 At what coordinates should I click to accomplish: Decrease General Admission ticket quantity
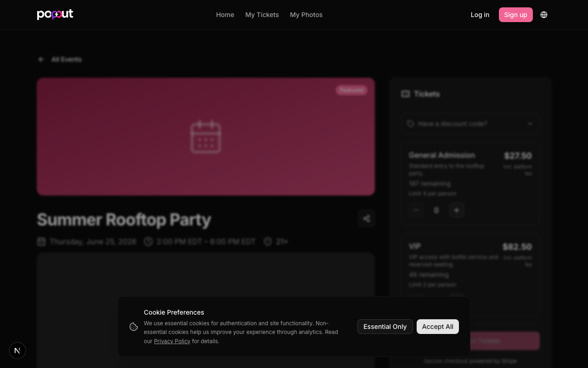(x=416, y=210)
